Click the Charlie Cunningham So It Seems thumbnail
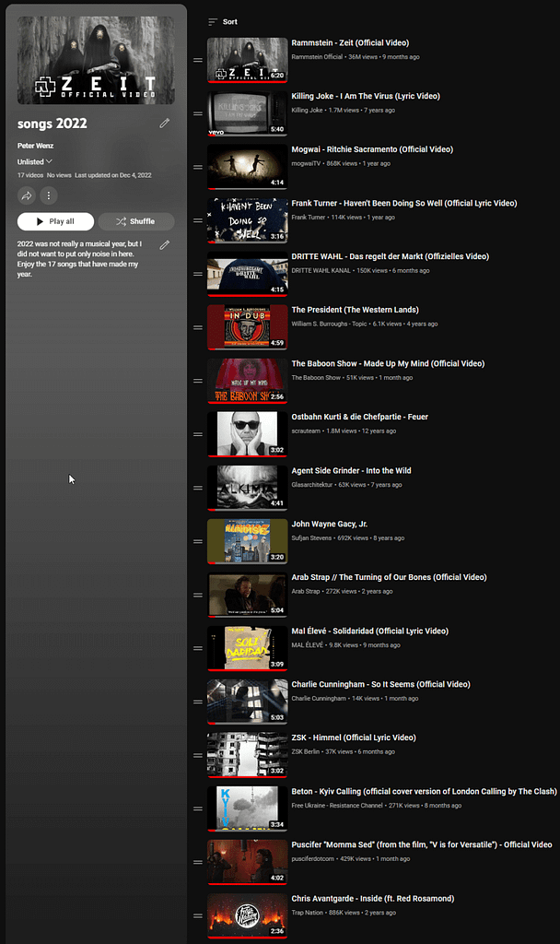The image size is (560, 944). point(247,702)
